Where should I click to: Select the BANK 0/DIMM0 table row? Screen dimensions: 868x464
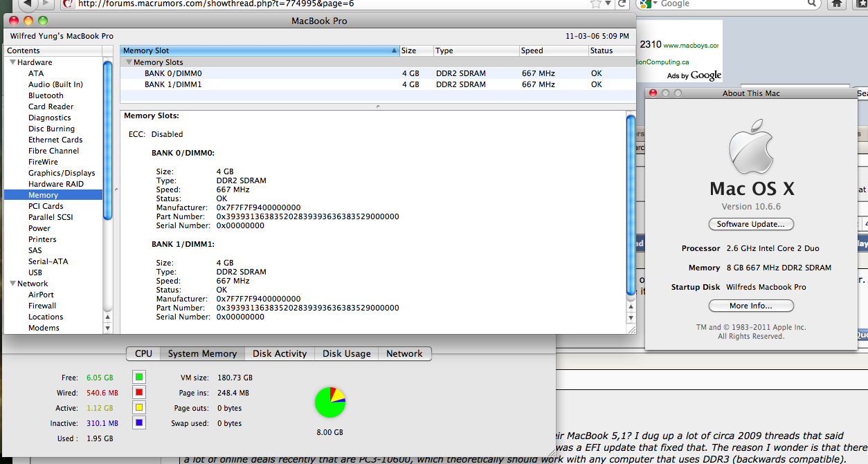click(377, 73)
